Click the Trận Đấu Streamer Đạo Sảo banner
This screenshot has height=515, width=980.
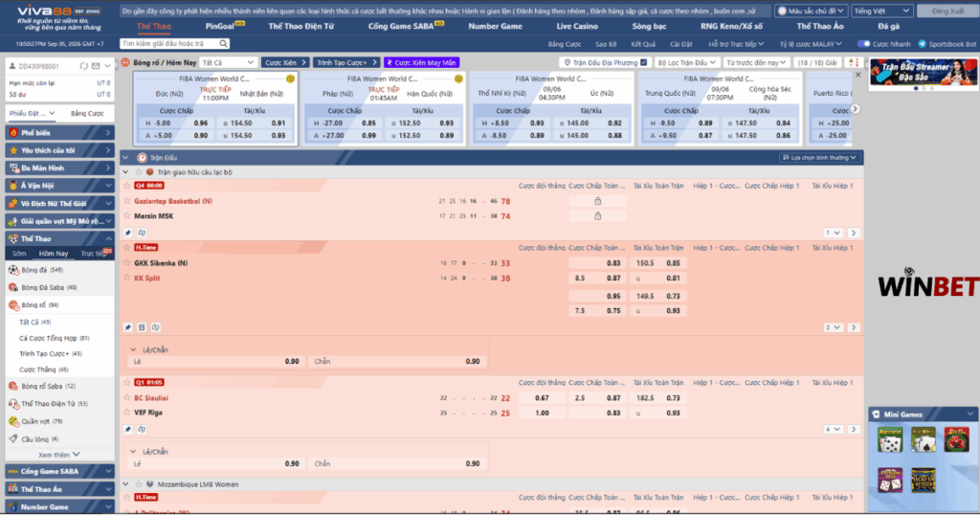[924, 72]
